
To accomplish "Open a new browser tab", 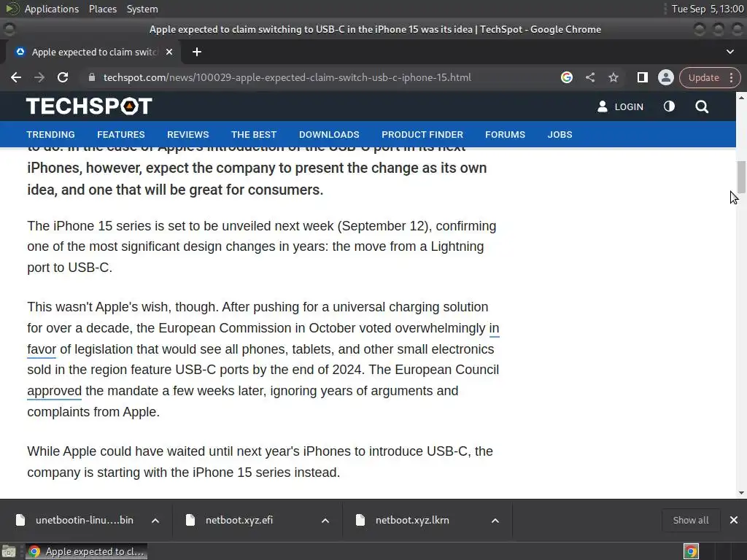I will 197,52.
